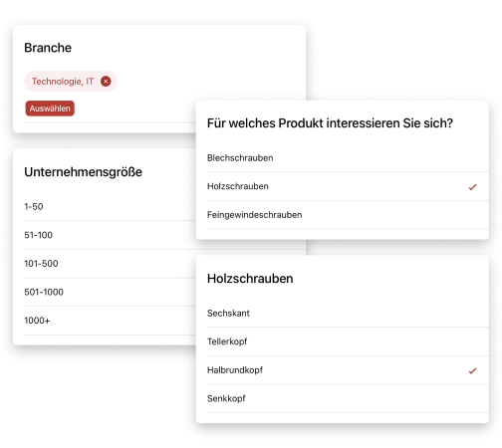
Task: Click the Branche card heading
Action: pyautogui.click(x=48, y=48)
